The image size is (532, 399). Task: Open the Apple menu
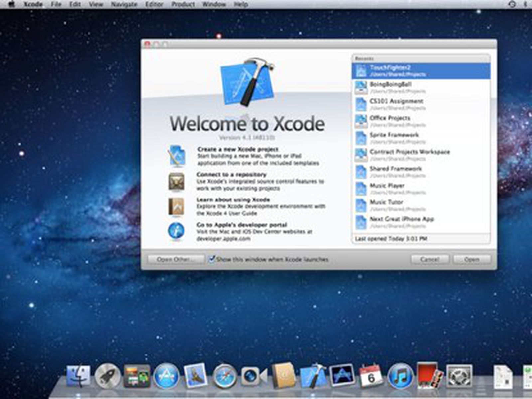pos(11,4)
